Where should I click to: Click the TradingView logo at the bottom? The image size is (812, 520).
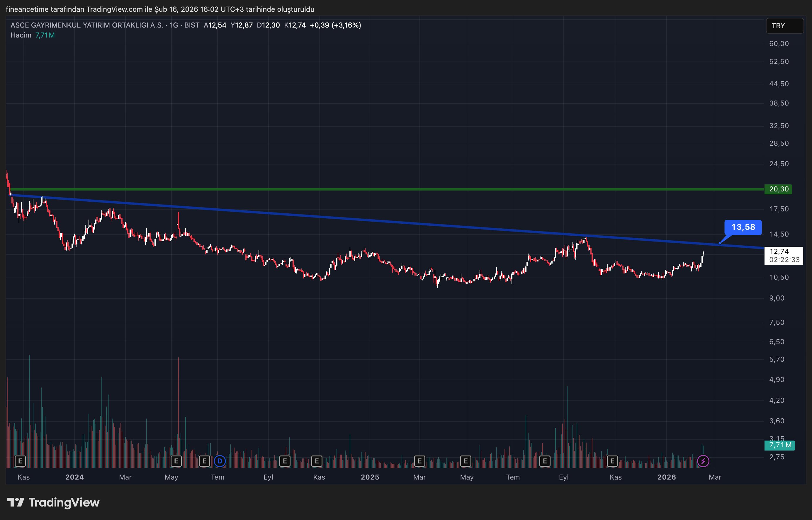(53, 502)
